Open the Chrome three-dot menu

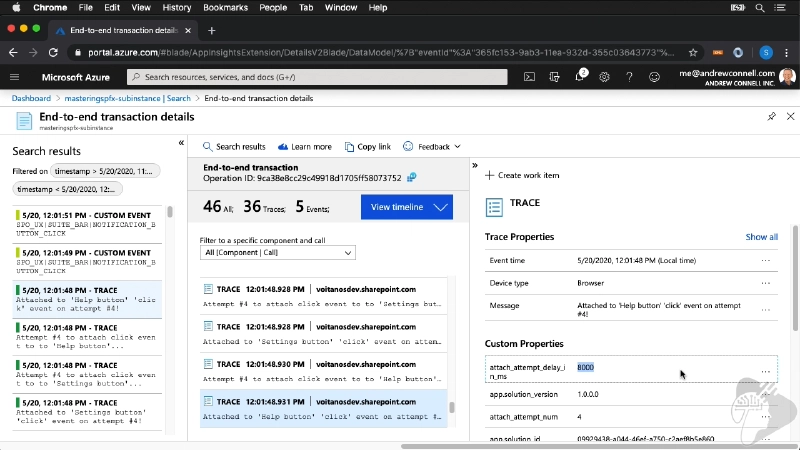(x=786, y=53)
